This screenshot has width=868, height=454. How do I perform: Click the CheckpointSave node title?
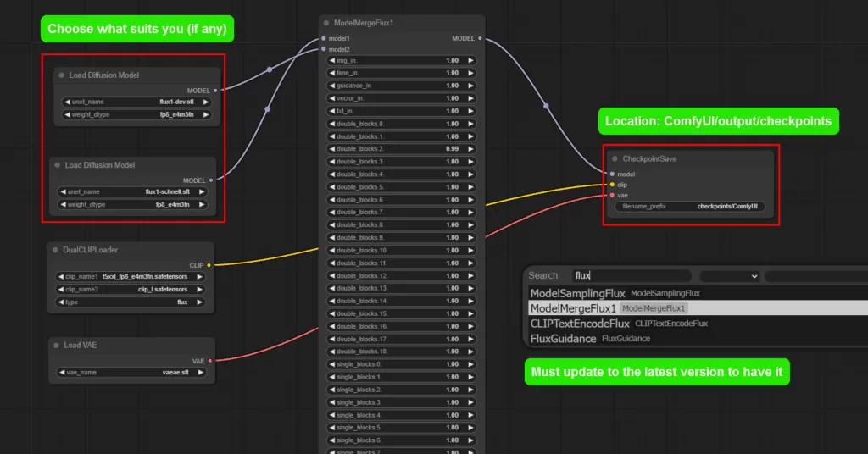649,158
